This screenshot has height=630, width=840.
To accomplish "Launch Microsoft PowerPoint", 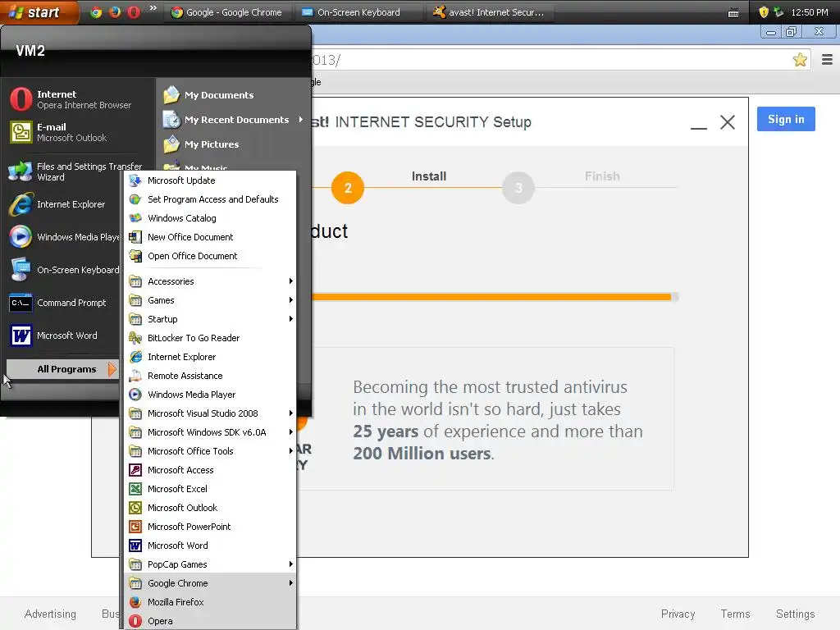I will 211,527.
